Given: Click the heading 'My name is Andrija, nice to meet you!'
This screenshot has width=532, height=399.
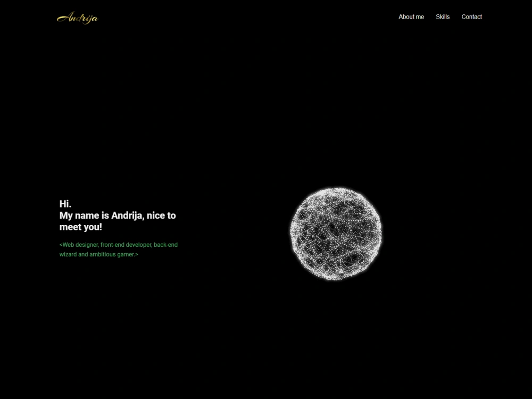Looking at the screenshot, I should pyautogui.click(x=118, y=221).
